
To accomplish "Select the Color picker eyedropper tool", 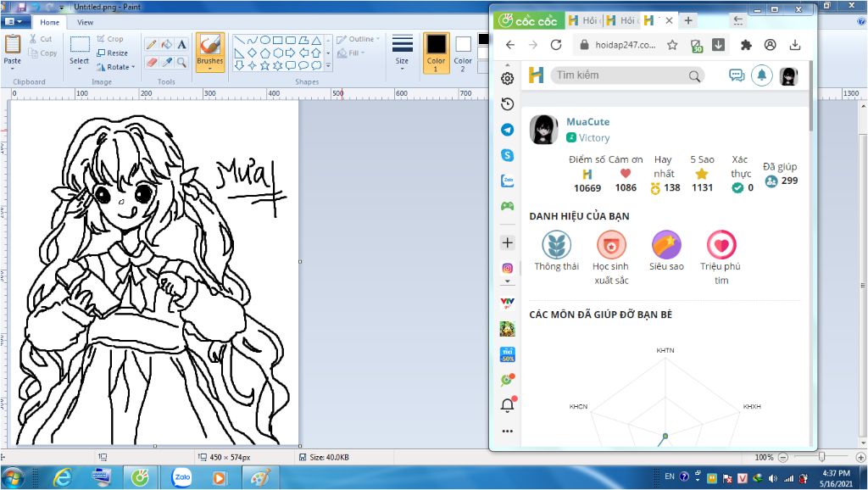I will coord(166,62).
